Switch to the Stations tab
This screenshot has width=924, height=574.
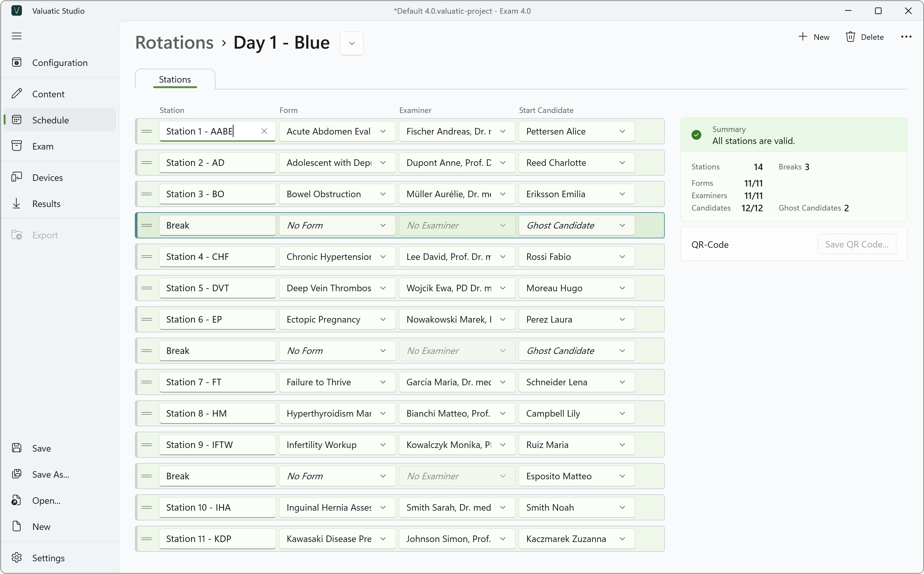coord(175,79)
